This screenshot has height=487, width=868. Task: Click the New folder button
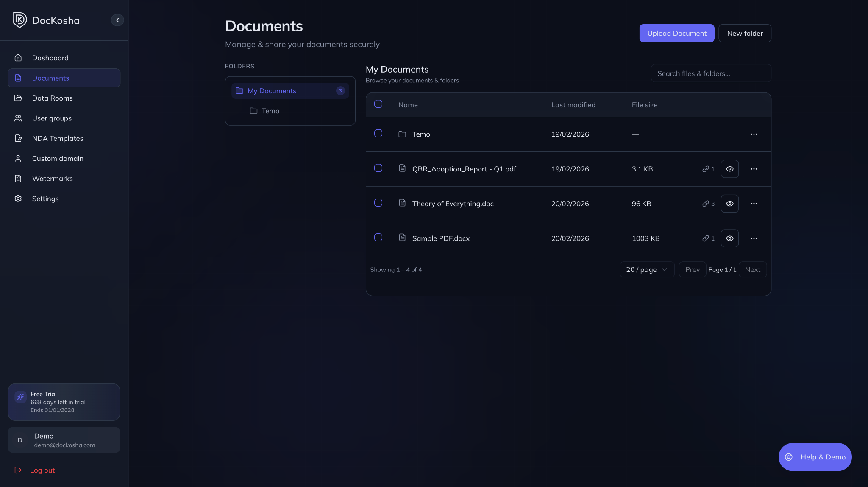[745, 33]
